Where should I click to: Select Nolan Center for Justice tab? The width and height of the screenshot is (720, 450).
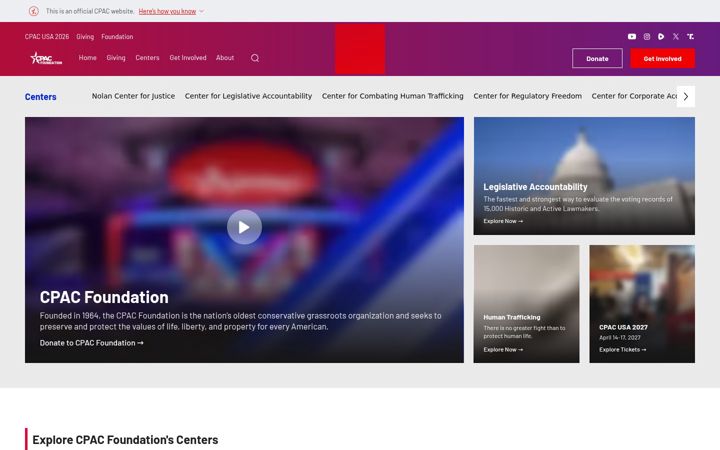click(133, 96)
